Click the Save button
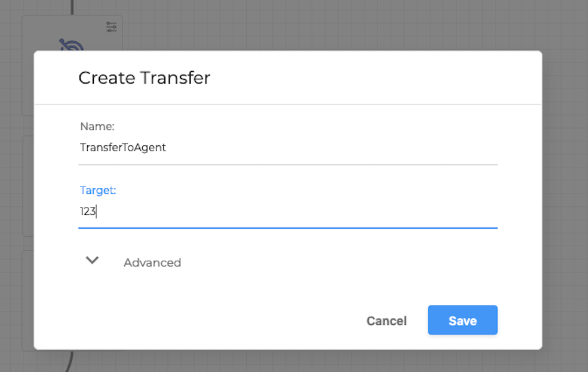The image size is (588, 372). (462, 320)
